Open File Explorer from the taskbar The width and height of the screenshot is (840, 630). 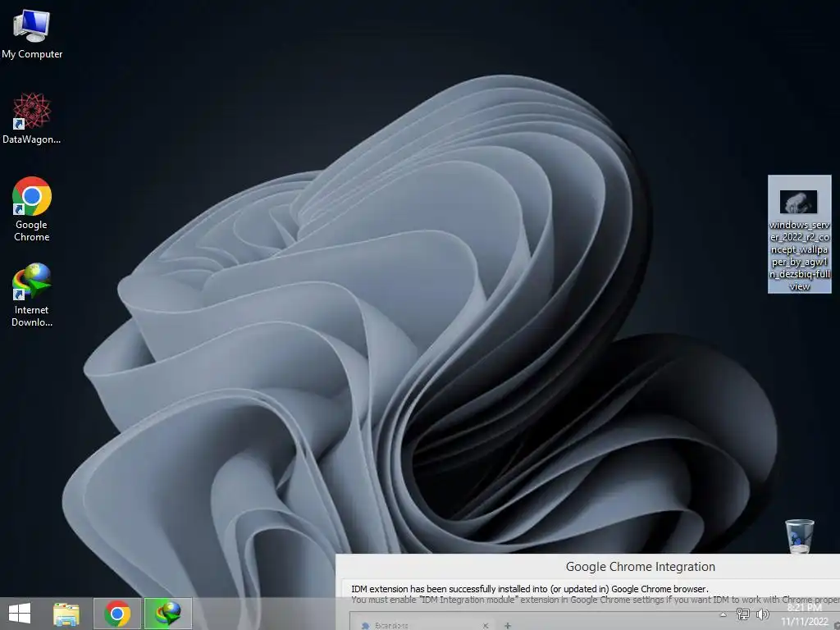pos(66,614)
